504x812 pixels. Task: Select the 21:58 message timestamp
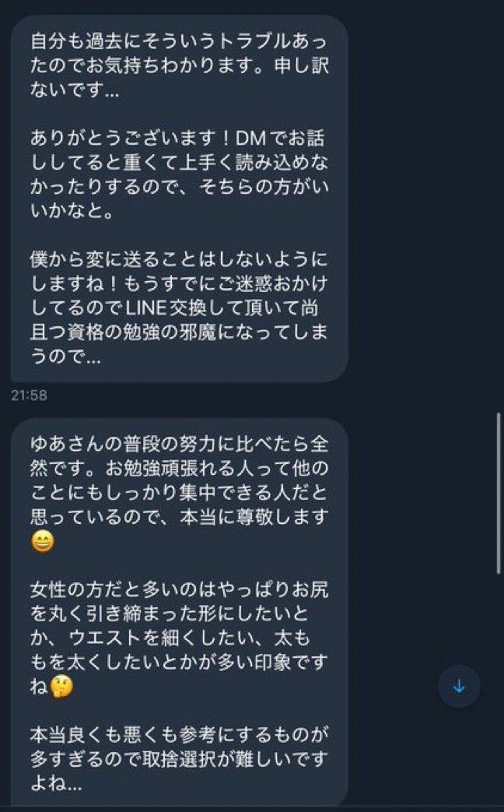pyautogui.click(x=29, y=395)
